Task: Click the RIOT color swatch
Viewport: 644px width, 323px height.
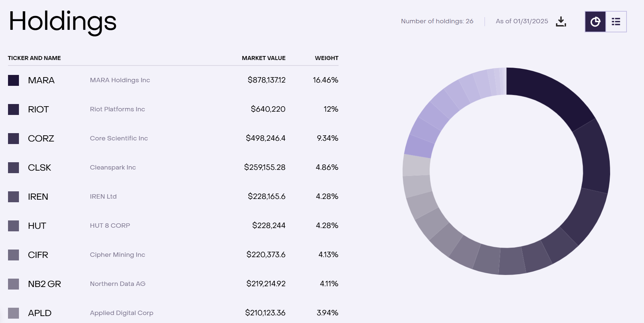Action: [13, 109]
